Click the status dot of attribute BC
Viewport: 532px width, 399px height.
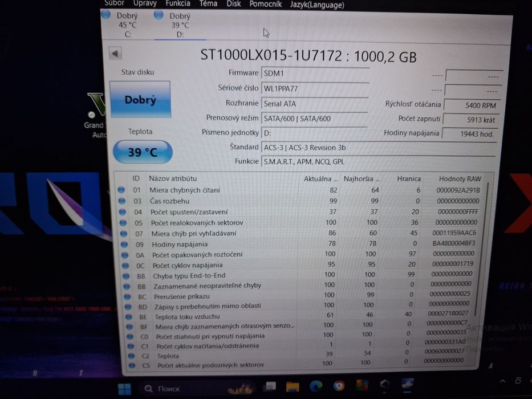pyautogui.click(x=128, y=296)
